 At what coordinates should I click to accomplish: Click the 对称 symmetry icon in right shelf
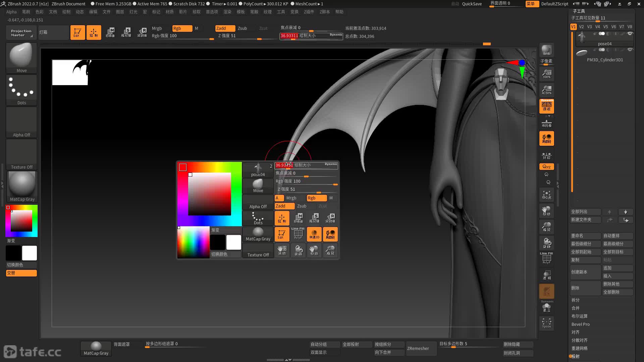[x=546, y=156]
